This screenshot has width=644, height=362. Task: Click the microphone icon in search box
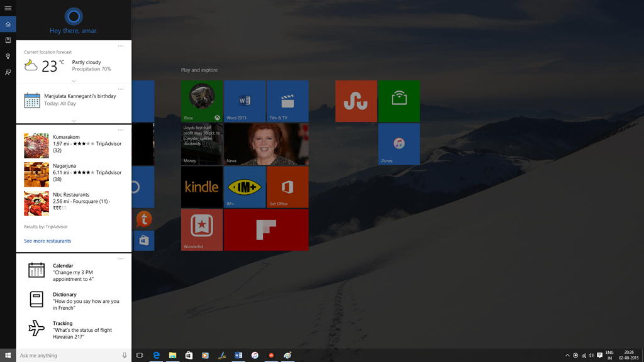(x=125, y=356)
